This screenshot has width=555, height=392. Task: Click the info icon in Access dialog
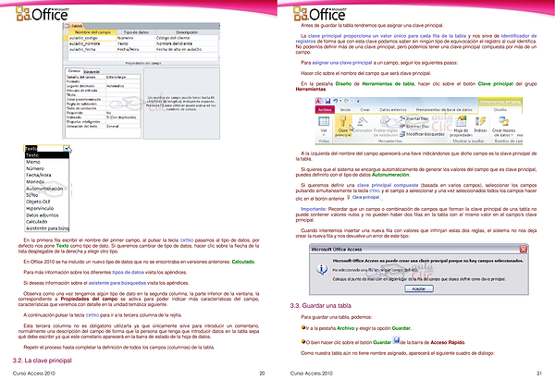tap(321, 270)
